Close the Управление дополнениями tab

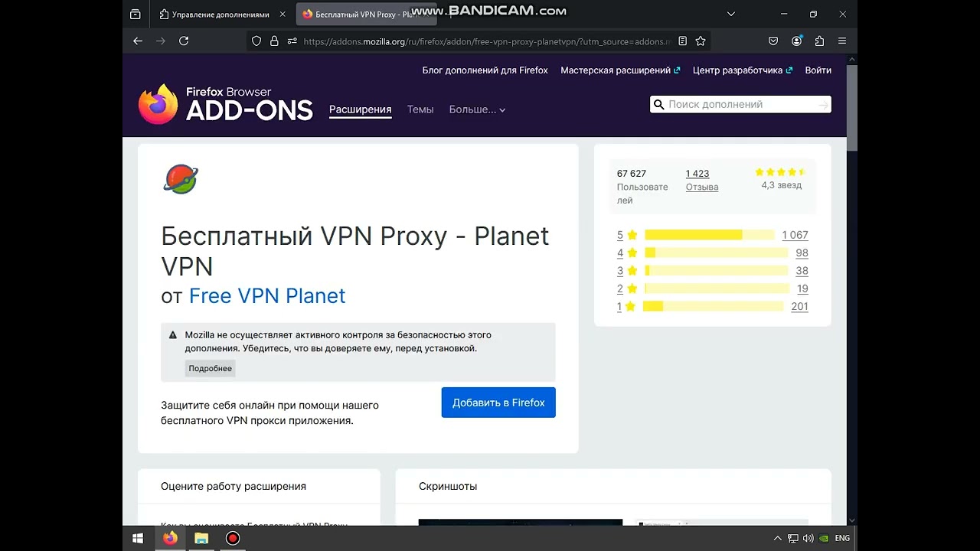(283, 15)
